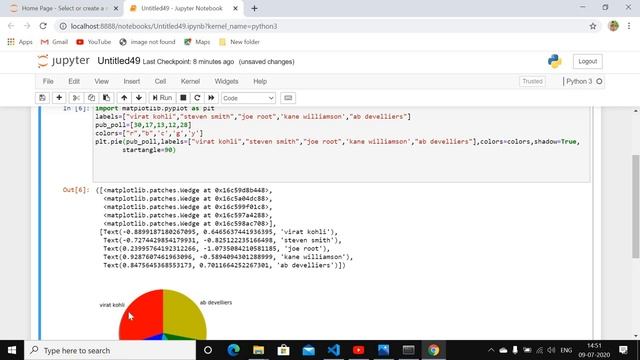Open Chrome from taskbar
The width and height of the screenshot is (640, 360).
tap(433, 350)
